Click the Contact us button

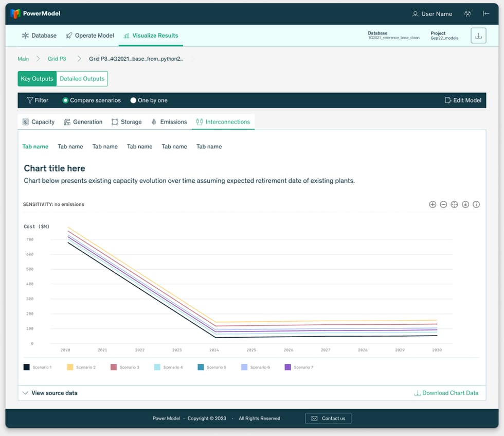click(x=328, y=418)
